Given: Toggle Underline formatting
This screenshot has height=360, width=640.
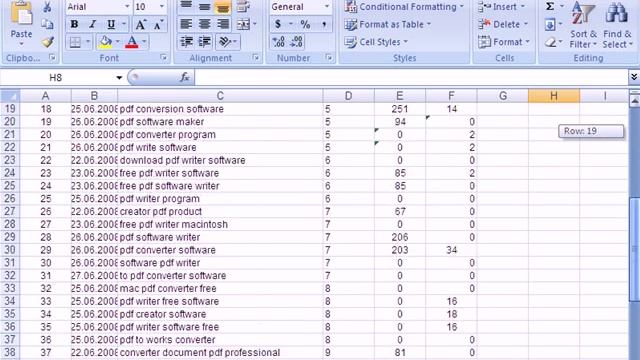Looking at the screenshot, I should click(111, 24).
